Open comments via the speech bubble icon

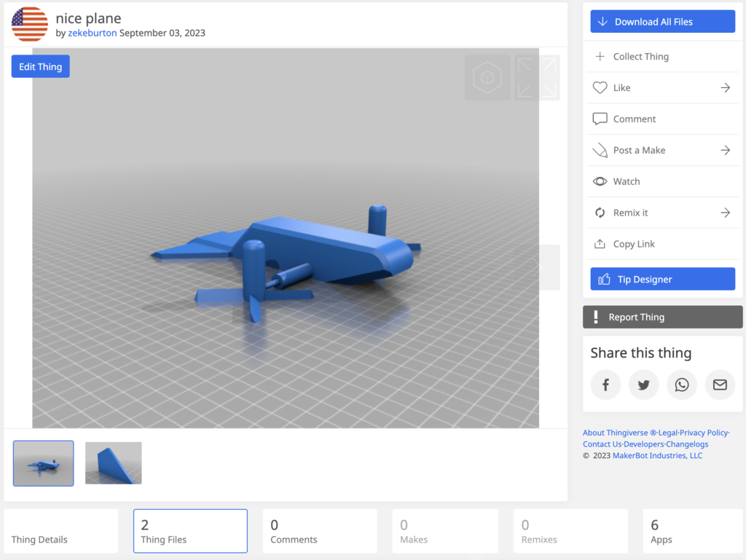600,119
